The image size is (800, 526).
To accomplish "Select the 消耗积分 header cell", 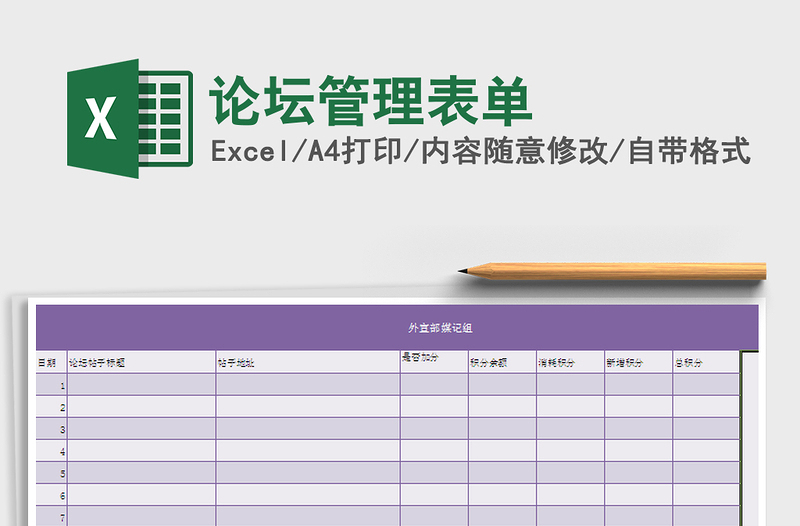I will [570, 362].
